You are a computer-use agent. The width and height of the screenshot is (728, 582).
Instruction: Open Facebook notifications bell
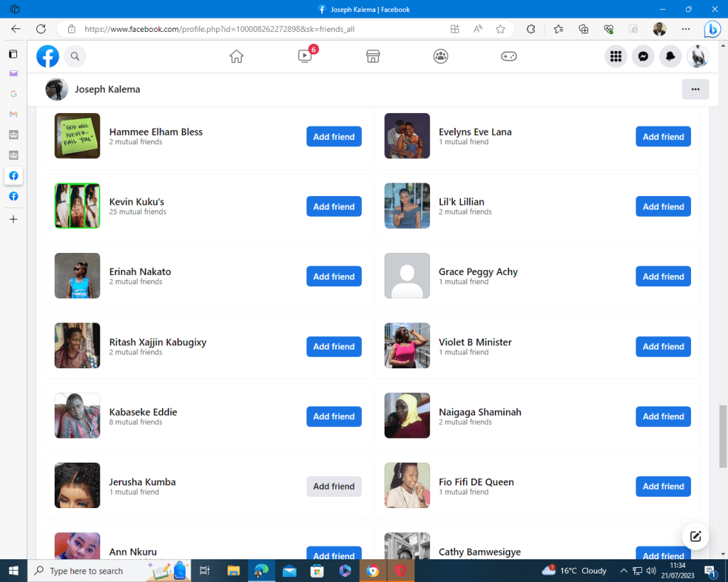(x=670, y=56)
